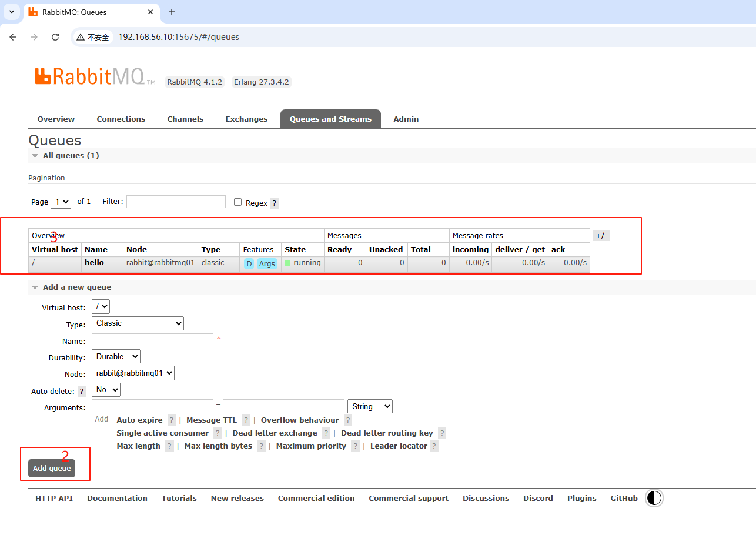
Task: Click the D durable feature badge
Action: pyautogui.click(x=249, y=263)
